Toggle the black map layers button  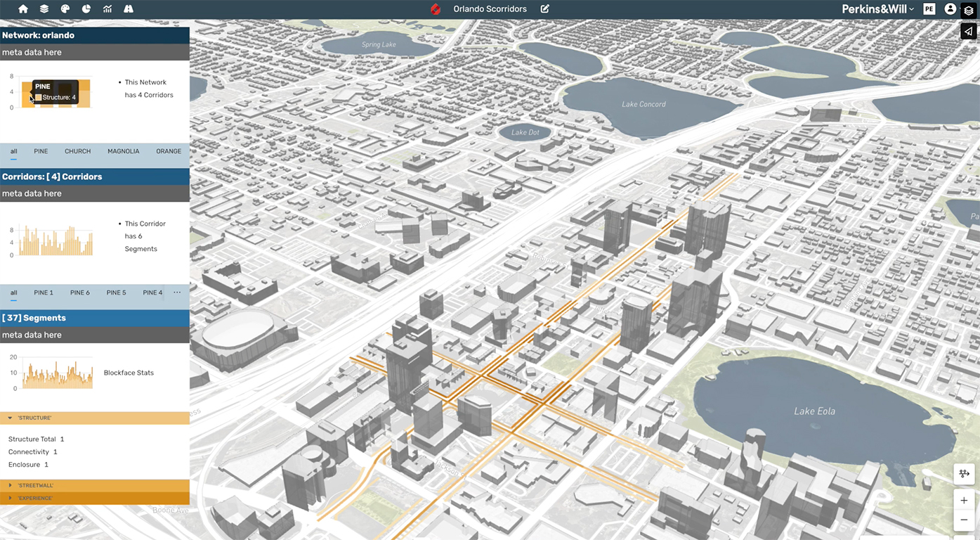969,10
